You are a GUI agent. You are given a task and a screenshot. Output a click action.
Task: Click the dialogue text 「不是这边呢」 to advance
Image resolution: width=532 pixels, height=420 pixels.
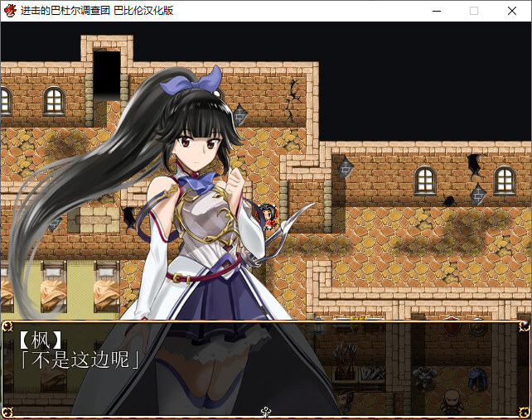[79, 360]
